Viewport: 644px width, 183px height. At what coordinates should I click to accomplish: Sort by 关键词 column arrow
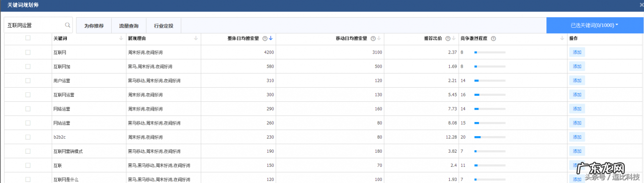(121, 38)
